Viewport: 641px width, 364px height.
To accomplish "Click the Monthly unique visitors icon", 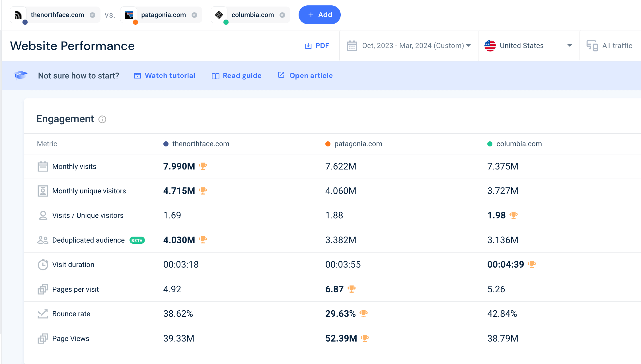I will (x=43, y=191).
